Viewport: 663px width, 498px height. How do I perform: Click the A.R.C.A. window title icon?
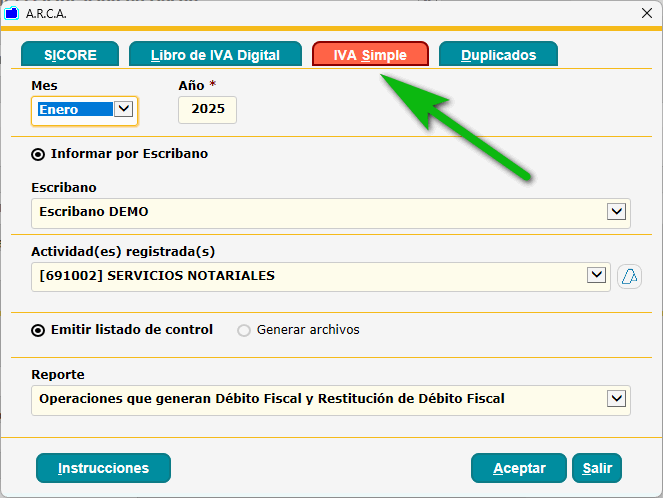coord(11,14)
